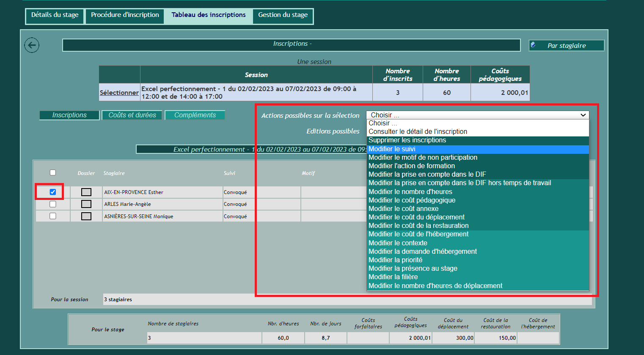This screenshot has height=355, width=644.
Task: Click the back arrow circle icon
Action: (32, 45)
